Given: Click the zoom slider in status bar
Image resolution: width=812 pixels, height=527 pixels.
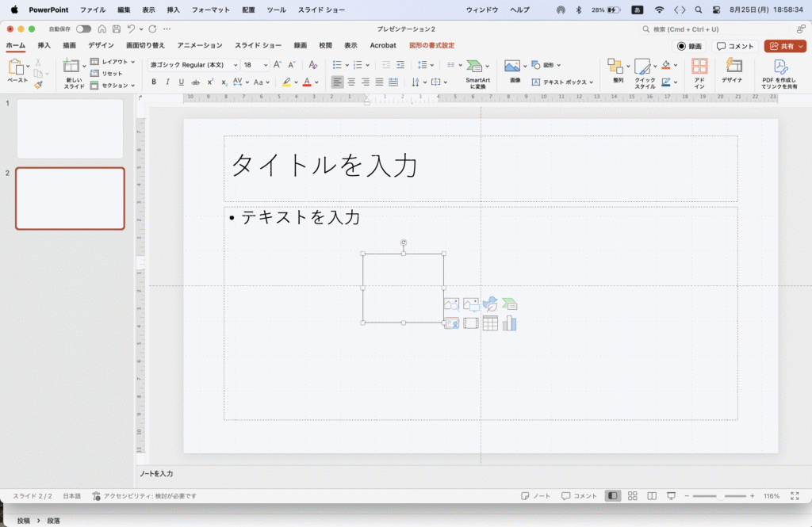Looking at the screenshot, I should (720, 496).
